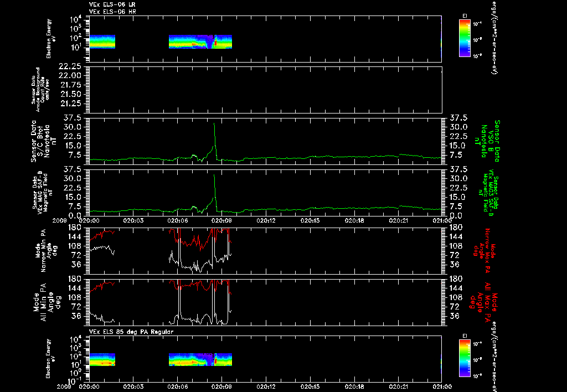Click the red hot spot in bottom spectrogram
567x392 pixels.
click(215, 360)
